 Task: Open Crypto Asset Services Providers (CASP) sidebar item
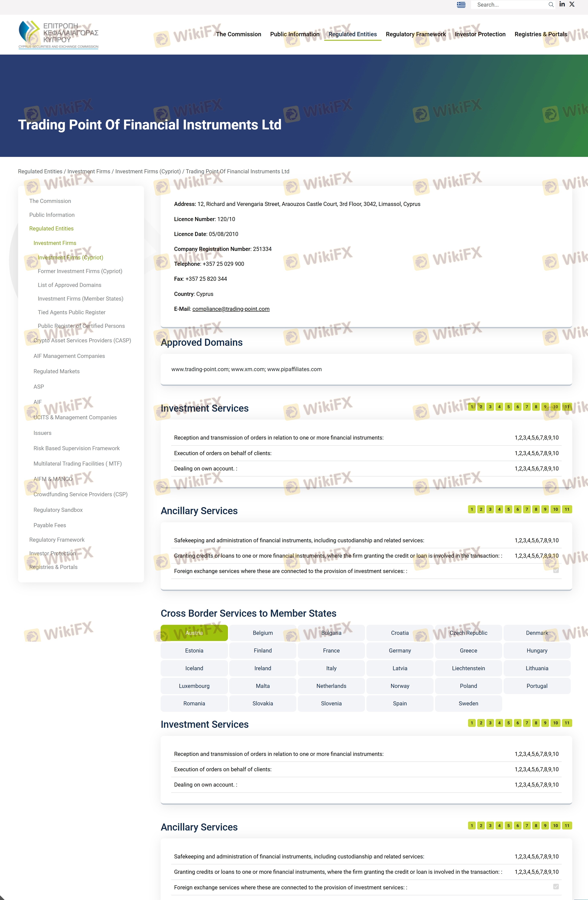click(82, 340)
